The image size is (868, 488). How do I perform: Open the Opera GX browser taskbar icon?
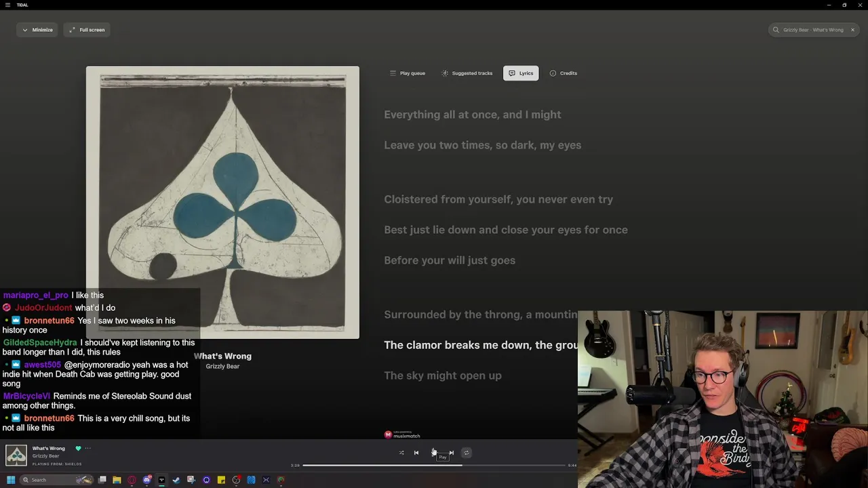click(132, 480)
